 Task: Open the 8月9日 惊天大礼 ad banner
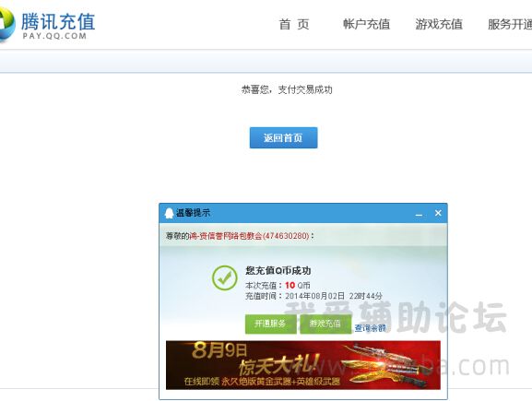(x=303, y=365)
